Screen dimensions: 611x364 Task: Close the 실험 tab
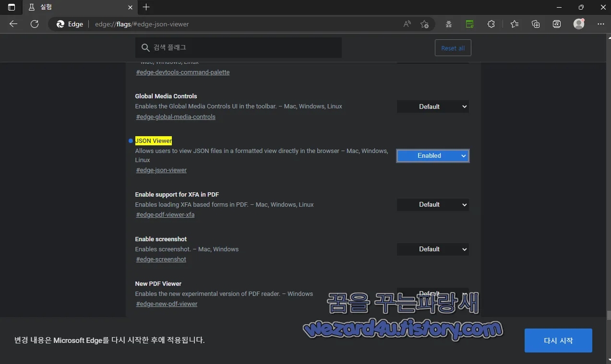pyautogui.click(x=130, y=7)
